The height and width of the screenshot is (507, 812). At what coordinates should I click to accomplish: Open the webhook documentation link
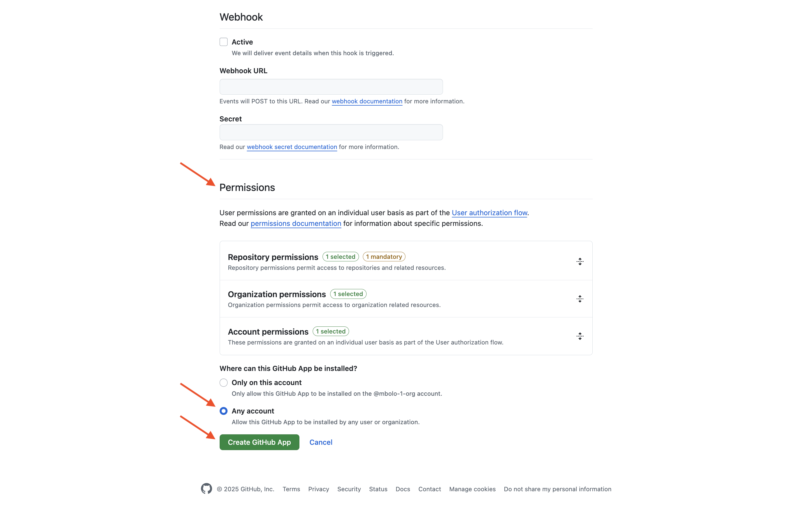[x=367, y=101]
